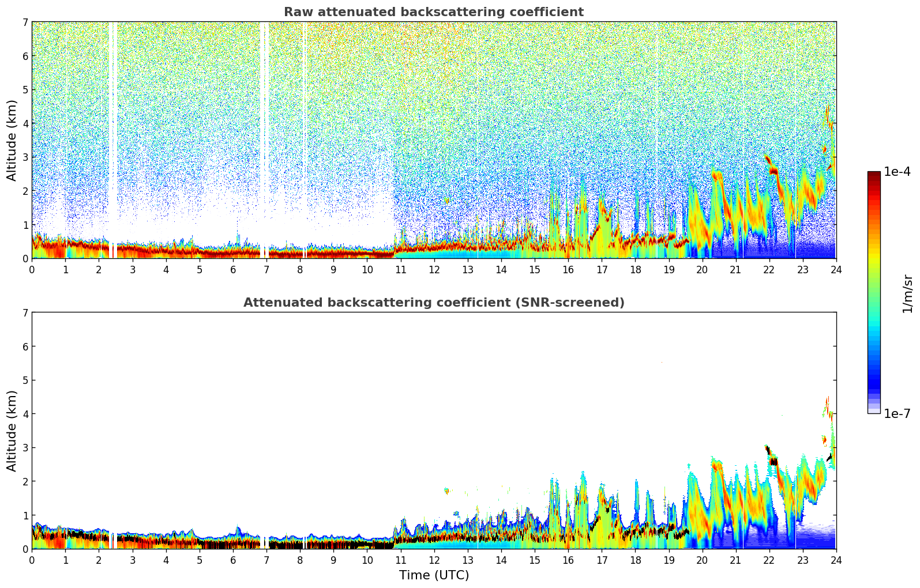Pick the dark red top of the colorbar
Screen dimensions: 920x588
(x=874, y=176)
